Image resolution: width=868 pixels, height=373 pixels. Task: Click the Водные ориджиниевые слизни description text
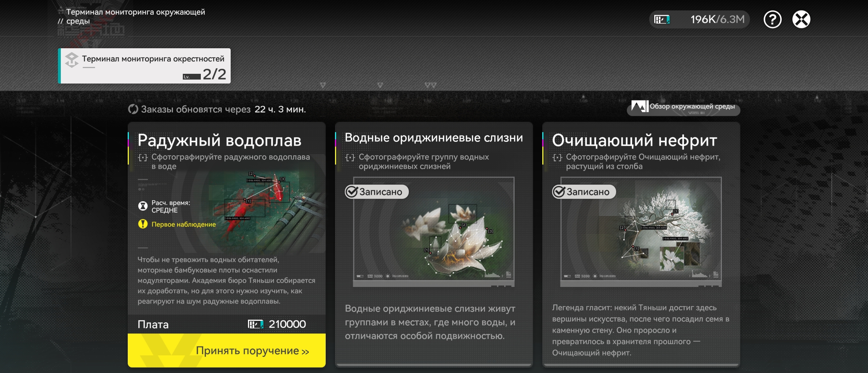(430, 322)
